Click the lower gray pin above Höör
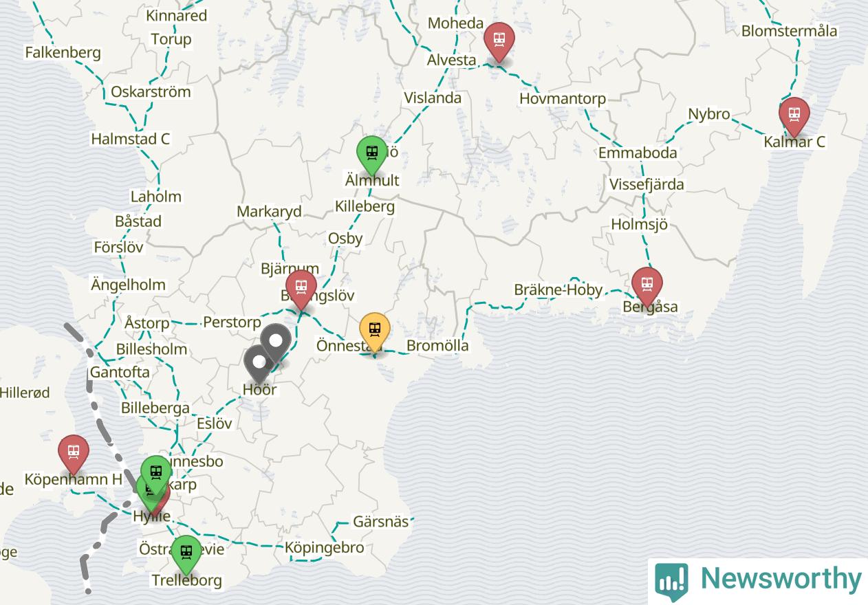 click(x=259, y=364)
